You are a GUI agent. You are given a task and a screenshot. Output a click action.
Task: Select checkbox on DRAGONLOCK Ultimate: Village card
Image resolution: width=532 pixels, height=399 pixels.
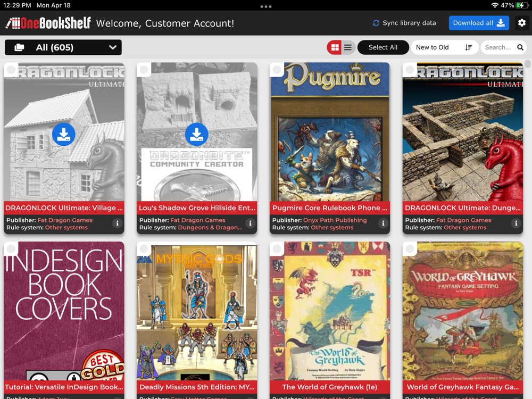tap(11, 70)
